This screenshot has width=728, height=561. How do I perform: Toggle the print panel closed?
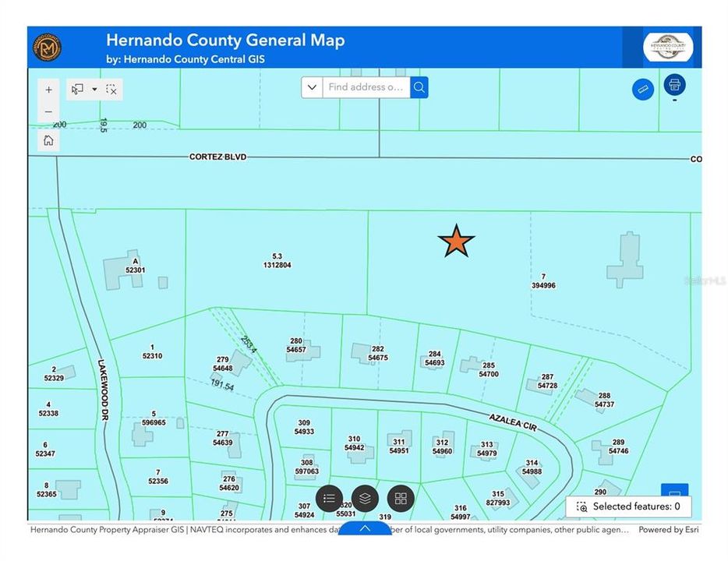click(x=673, y=84)
